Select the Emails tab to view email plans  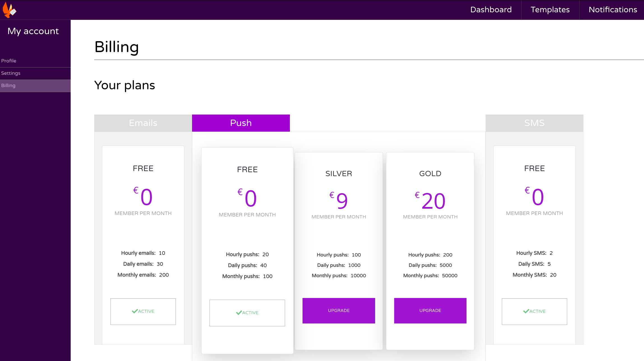coord(143,123)
